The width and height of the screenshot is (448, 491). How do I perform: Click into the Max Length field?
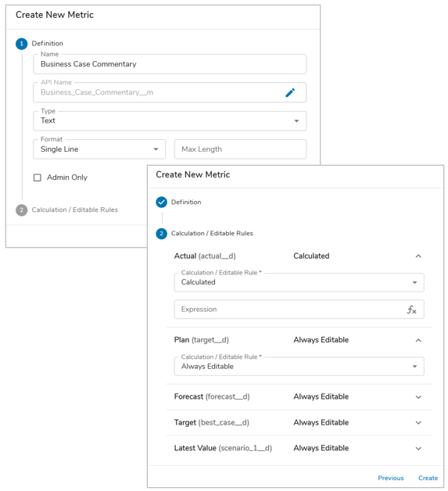coord(240,149)
